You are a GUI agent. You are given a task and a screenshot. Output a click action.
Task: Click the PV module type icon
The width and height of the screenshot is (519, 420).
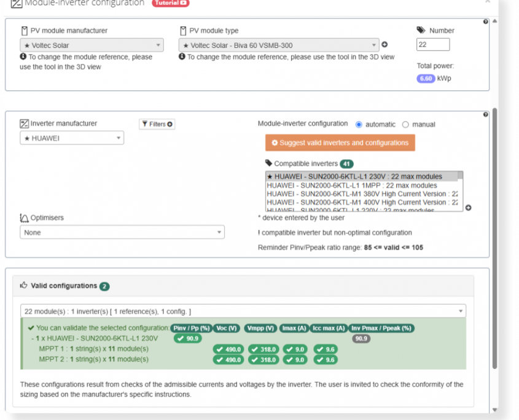(x=183, y=31)
